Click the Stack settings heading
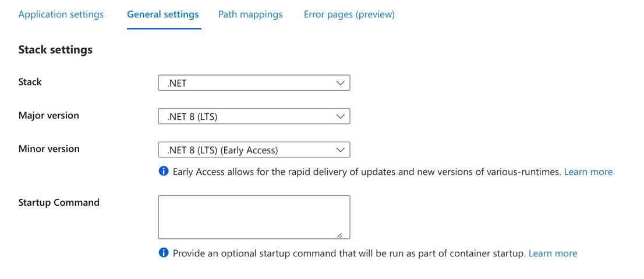The height and width of the screenshot is (279, 644). [x=55, y=50]
